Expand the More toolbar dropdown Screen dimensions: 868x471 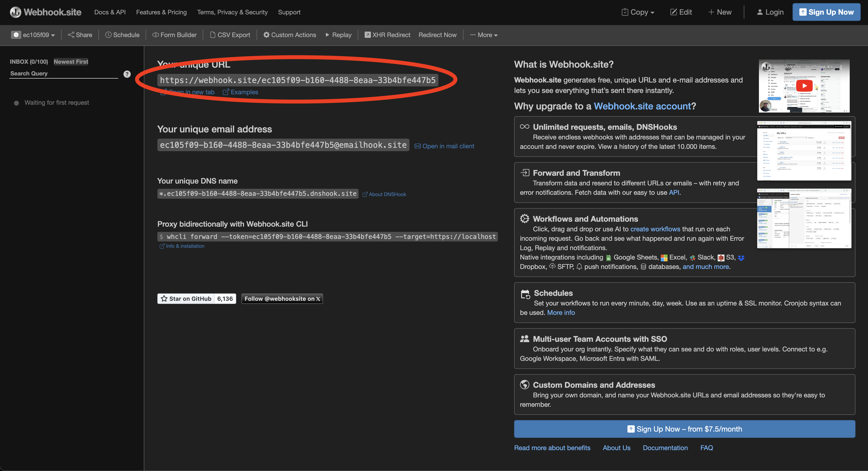point(484,35)
